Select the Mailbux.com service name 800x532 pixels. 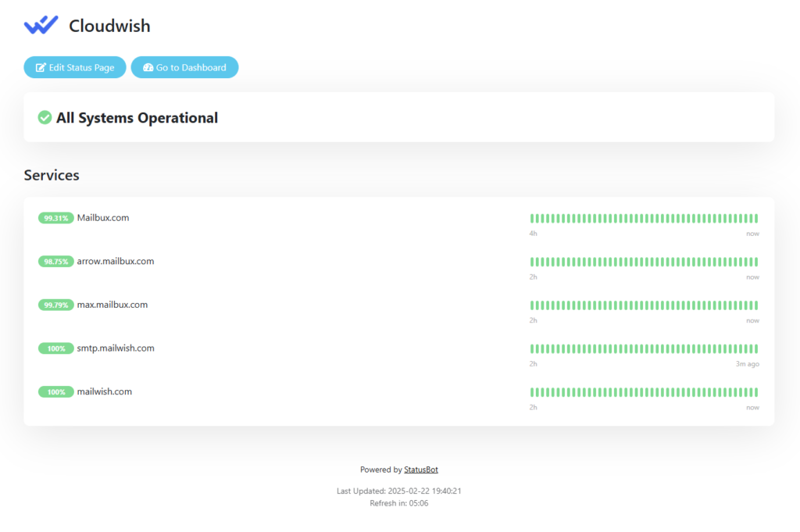point(102,218)
